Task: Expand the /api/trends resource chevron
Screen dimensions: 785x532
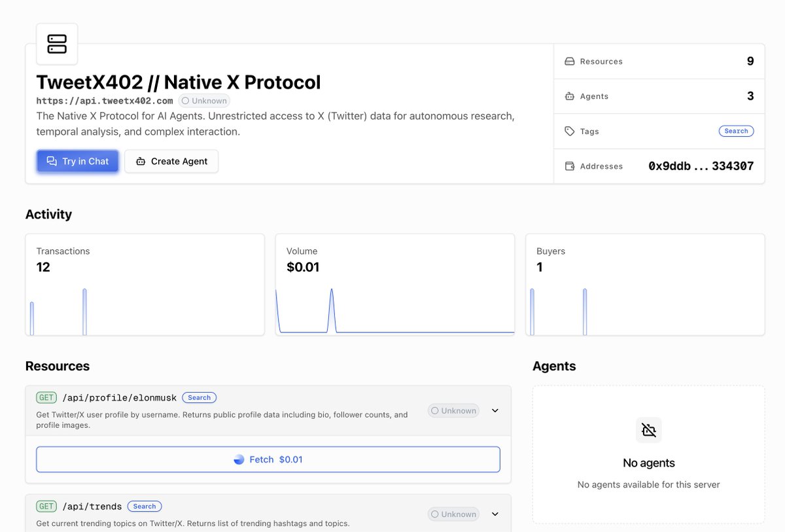Action: [495, 514]
